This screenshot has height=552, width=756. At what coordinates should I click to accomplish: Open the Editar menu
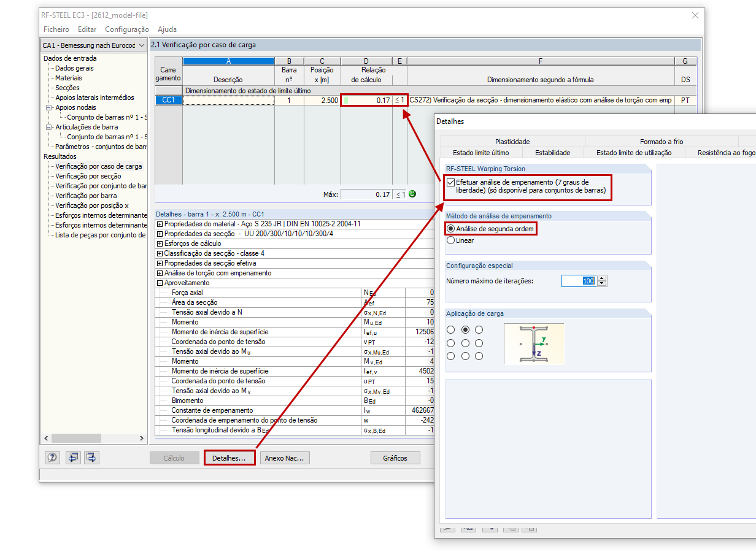(x=87, y=29)
